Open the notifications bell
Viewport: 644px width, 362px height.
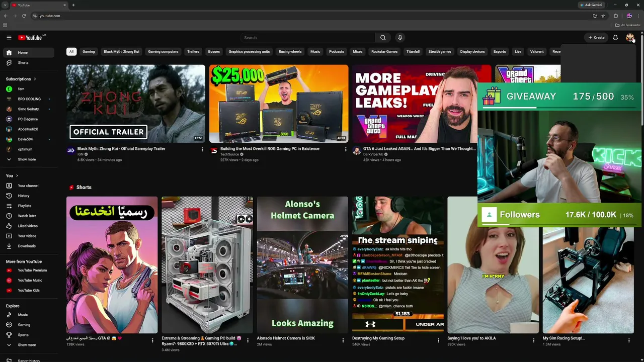(615, 38)
